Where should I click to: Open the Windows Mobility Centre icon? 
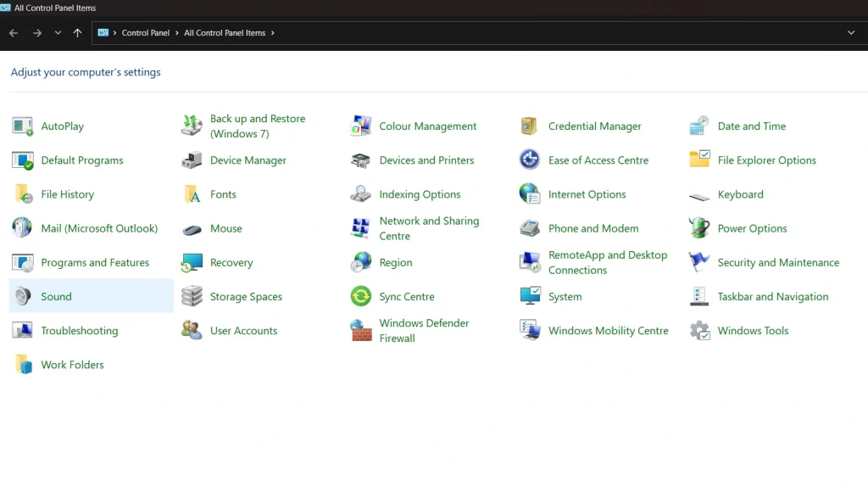click(x=530, y=331)
